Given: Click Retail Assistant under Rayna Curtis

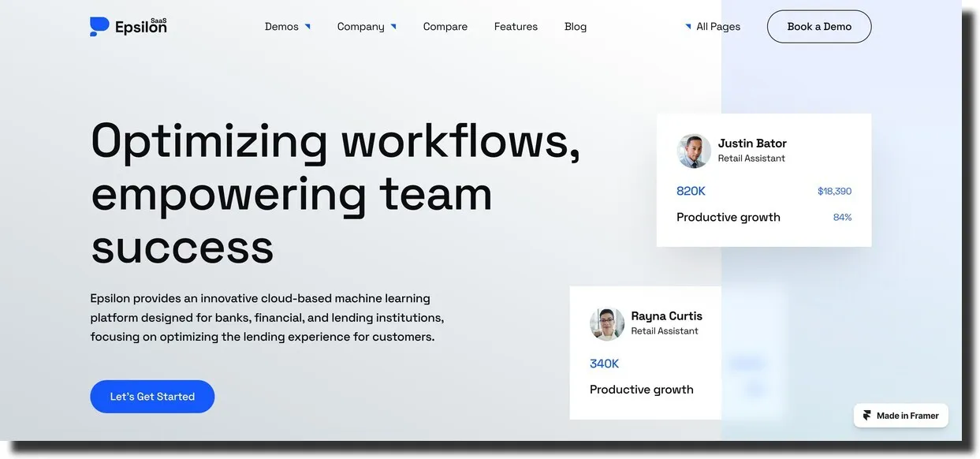Looking at the screenshot, I should click(x=665, y=331).
